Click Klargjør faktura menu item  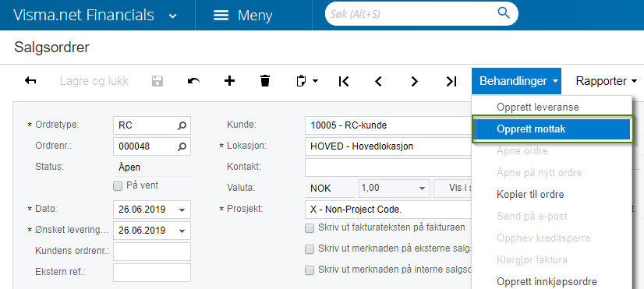point(532,260)
